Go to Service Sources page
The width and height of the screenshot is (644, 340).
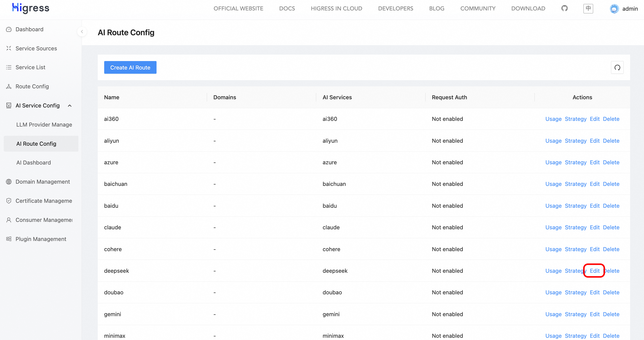[36, 49]
